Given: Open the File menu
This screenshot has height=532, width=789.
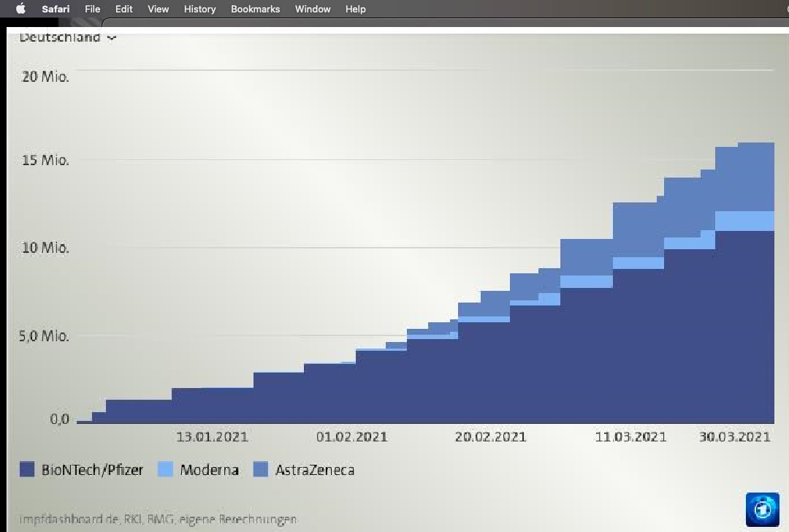Looking at the screenshot, I should click(x=92, y=9).
